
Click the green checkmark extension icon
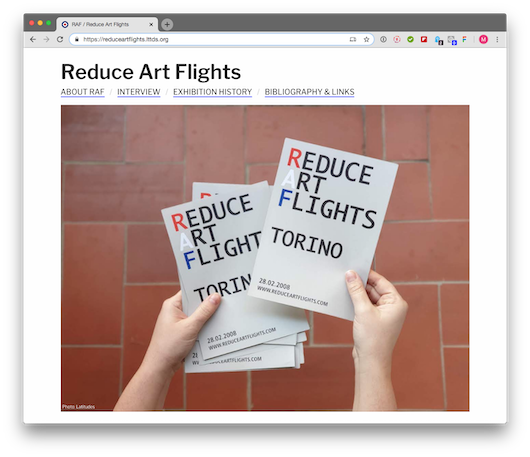[410, 40]
